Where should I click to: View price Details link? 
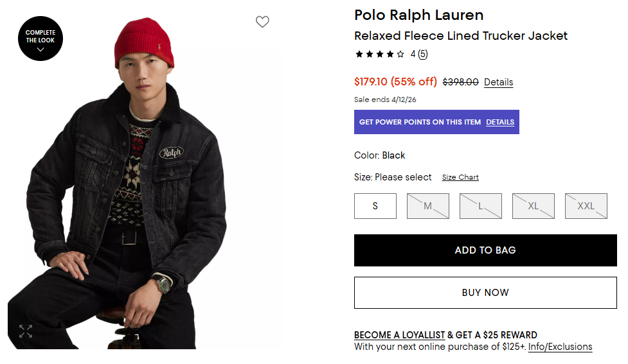pos(498,82)
